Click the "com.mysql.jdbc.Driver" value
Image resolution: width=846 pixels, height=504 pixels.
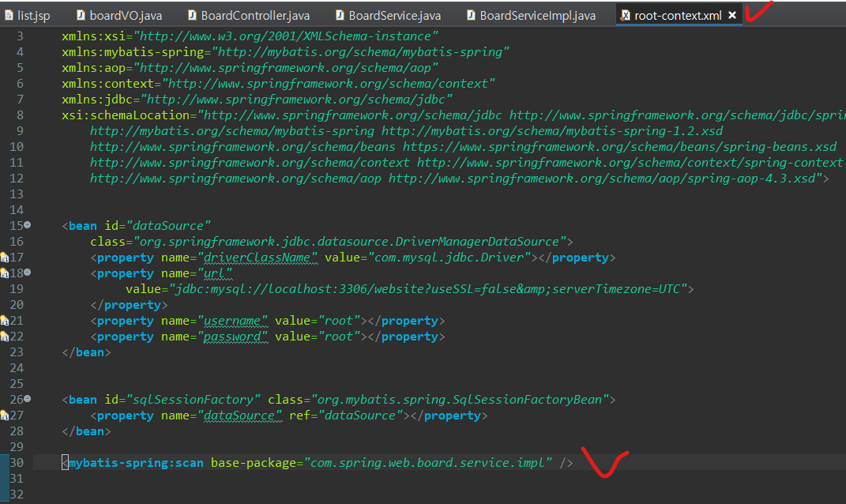pos(449,257)
